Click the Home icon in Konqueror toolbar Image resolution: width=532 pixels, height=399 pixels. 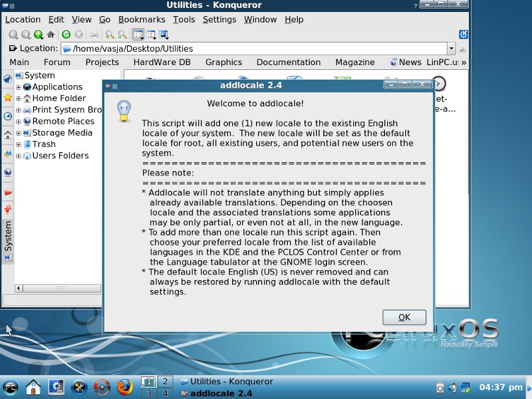[51, 35]
